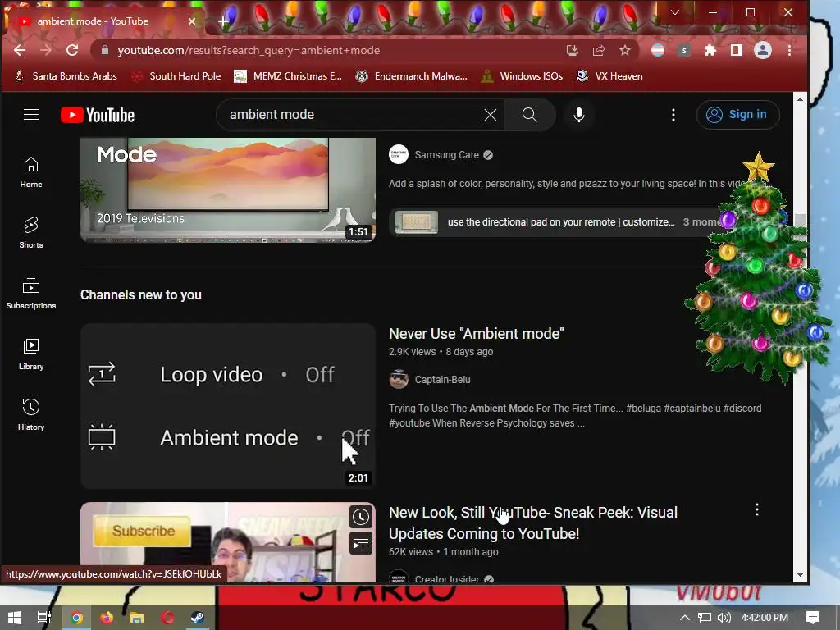840x630 pixels.
Task: Open the Creator Insider channel link
Action: pos(447,578)
